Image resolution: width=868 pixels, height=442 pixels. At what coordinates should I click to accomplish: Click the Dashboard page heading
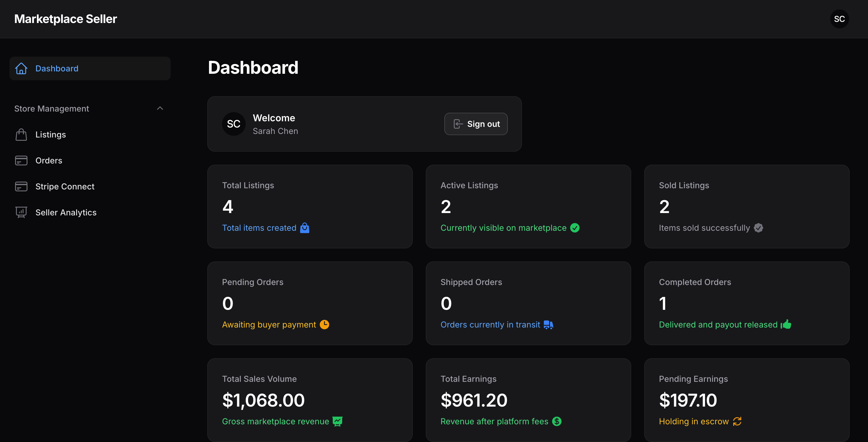coord(253,68)
